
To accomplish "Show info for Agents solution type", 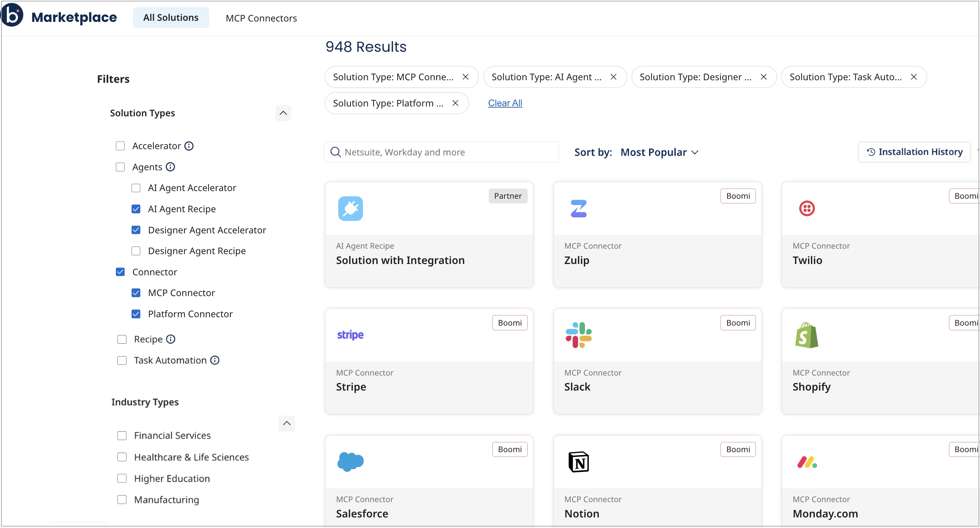I will pos(171,167).
